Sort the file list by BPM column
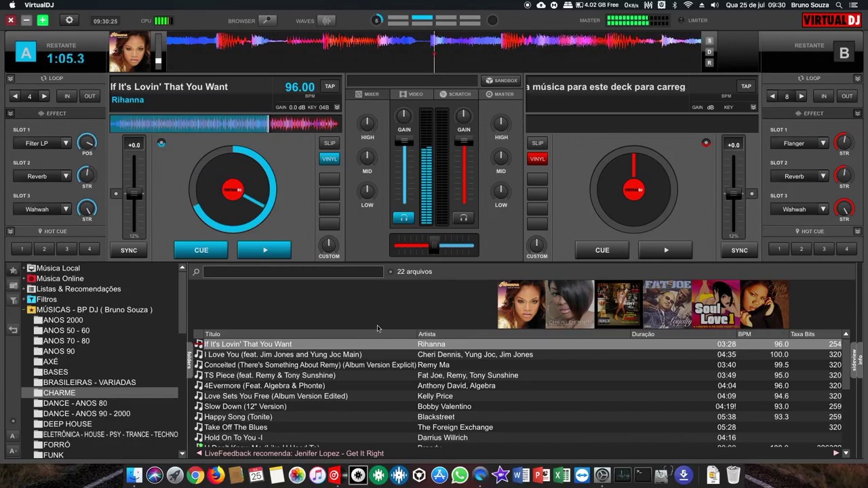The image size is (868, 488). point(745,334)
